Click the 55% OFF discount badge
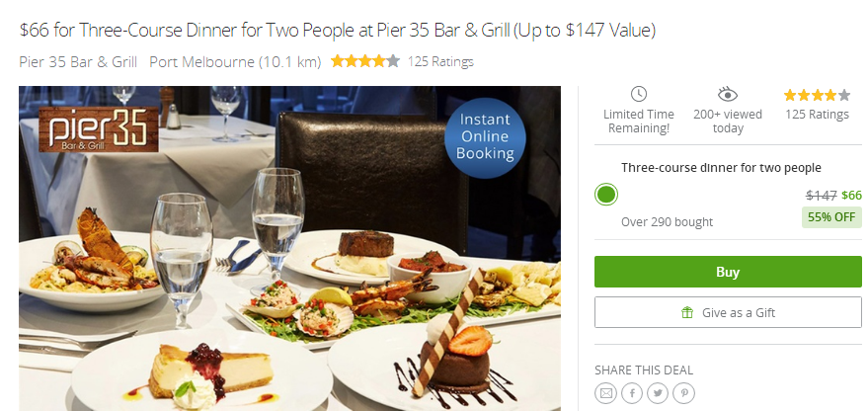 [x=831, y=217]
